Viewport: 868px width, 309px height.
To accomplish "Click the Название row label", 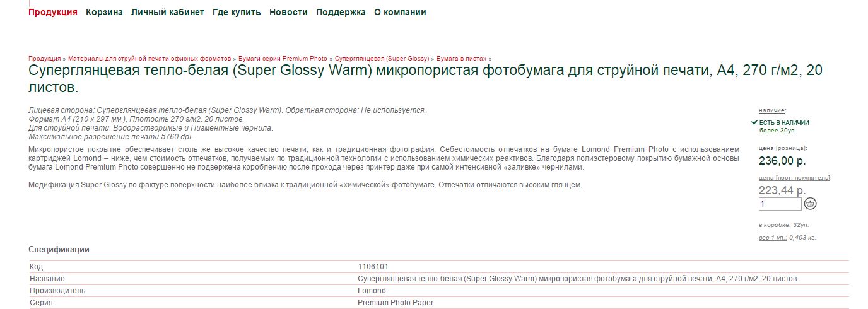I will [47, 279].
